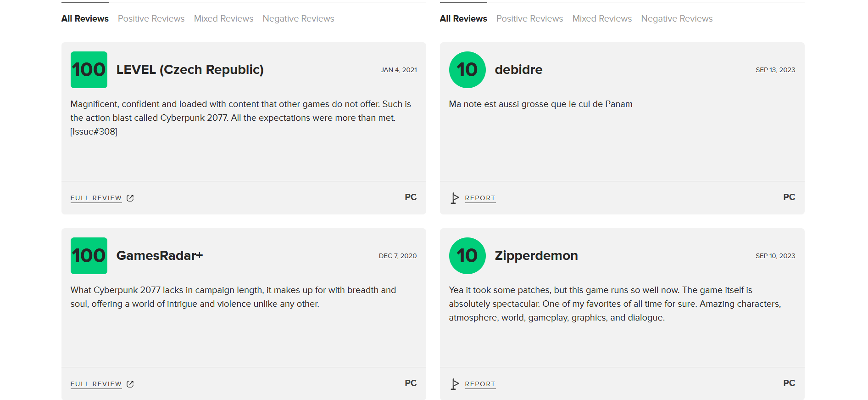868x400 pixels.
Task: Show Negative Reviews in user section
Action: pyautogui.click(x=677, y=19)
